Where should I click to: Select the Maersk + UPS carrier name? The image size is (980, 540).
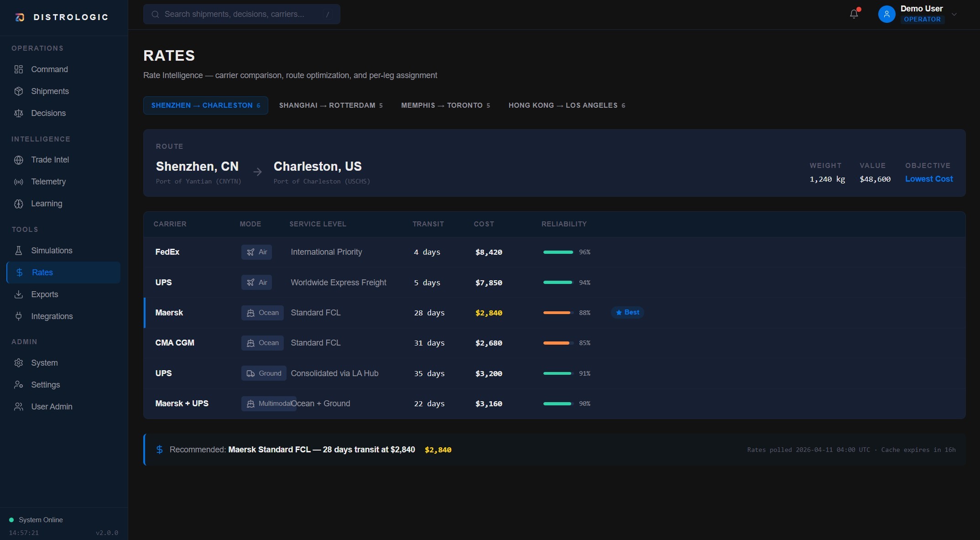182,404
